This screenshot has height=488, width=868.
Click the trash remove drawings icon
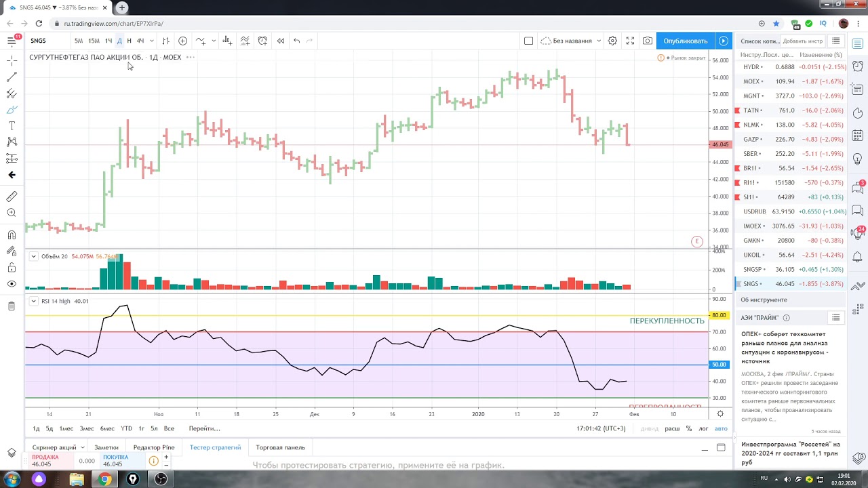[12, 306]
